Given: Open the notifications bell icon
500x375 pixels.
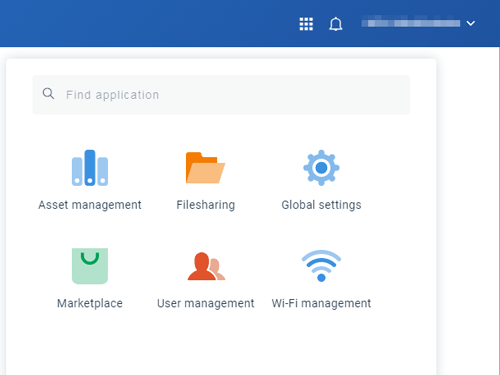Looking at the screenshot, I should pyautogui.click(x=336, y=24).
